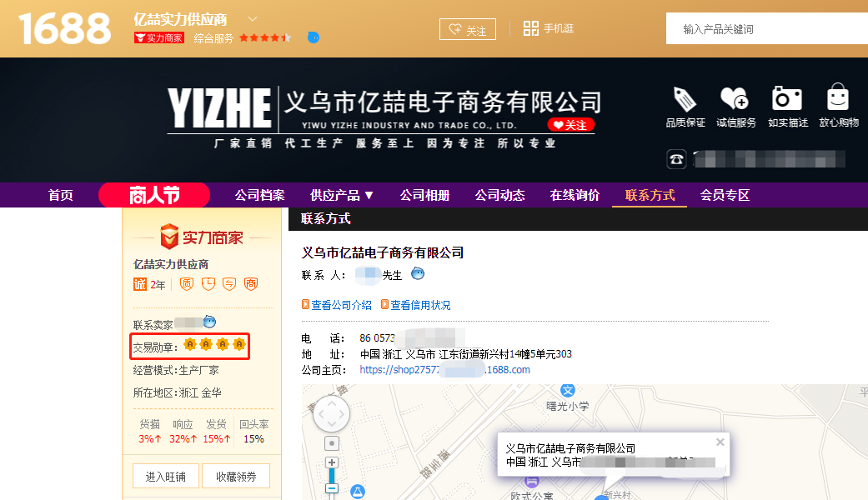
Task: Click the telephone icon in banner
Action: point(676,159)
